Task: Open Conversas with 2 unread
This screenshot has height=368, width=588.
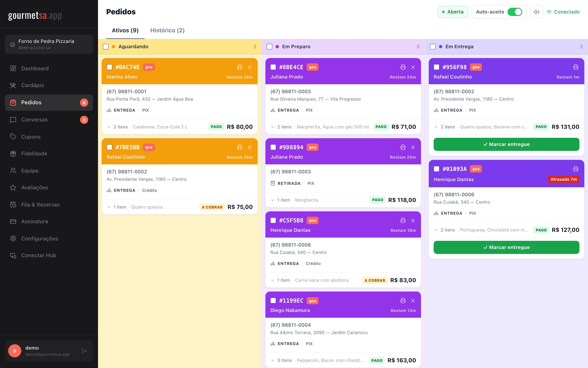Action: [49, 120]
